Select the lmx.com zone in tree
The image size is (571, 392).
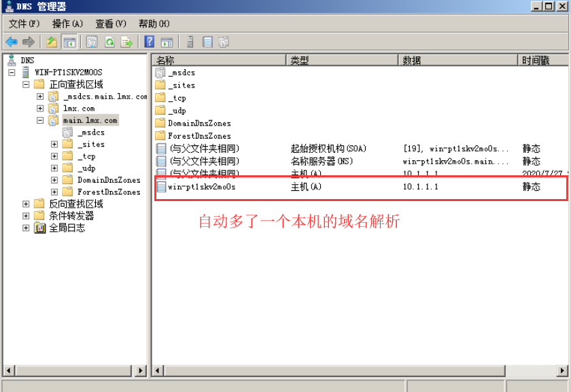(79, 108)
